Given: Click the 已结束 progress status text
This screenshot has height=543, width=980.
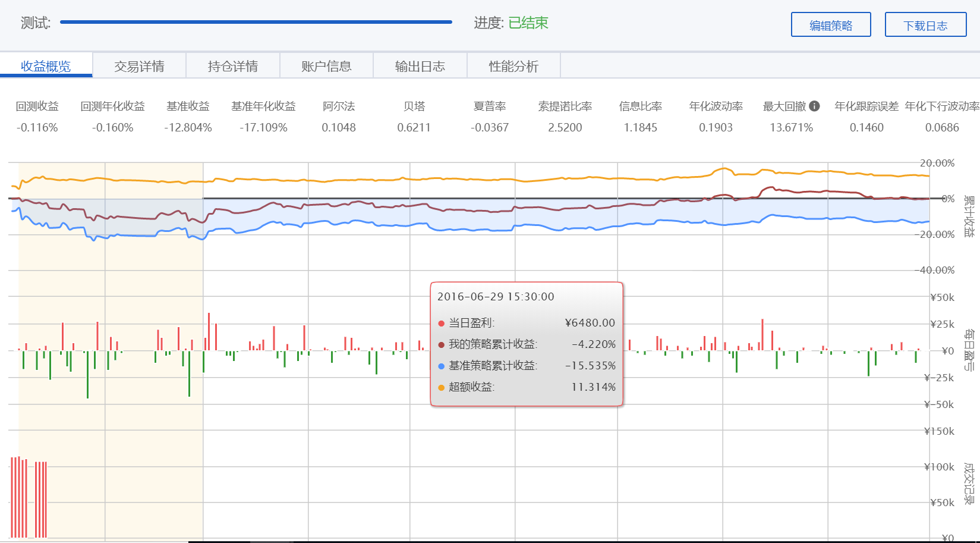Looking at the screenshot, I should 528,23.
